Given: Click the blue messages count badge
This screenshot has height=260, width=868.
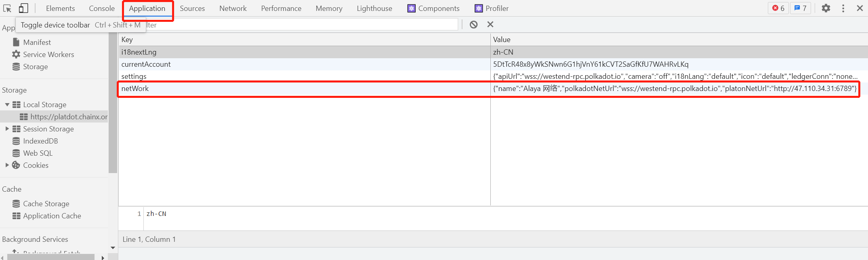Looking at the screenshot, I should click(x=800, y=8).
